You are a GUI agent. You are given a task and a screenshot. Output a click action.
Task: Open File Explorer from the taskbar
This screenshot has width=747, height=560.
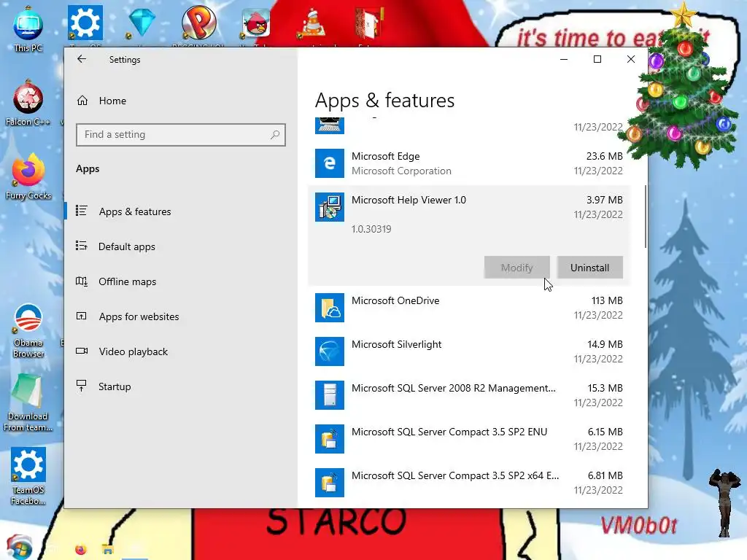tap(108, 550)
